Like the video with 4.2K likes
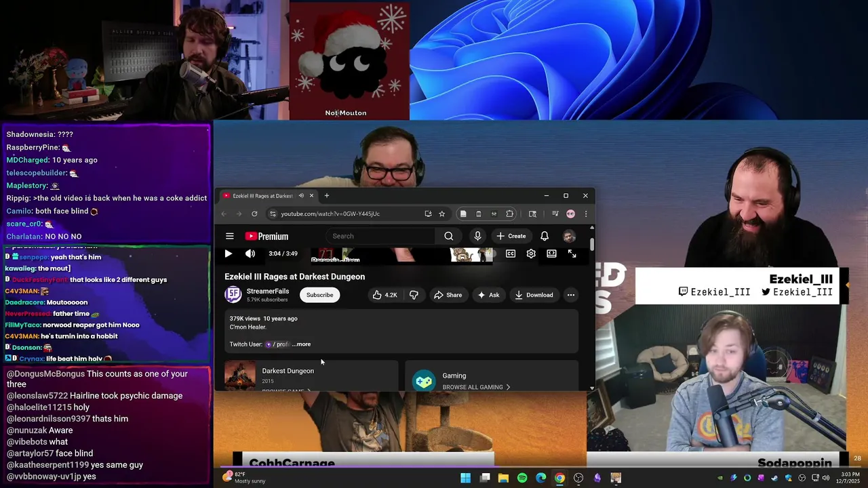The image size is (868, 488). (x=384, y=295)
